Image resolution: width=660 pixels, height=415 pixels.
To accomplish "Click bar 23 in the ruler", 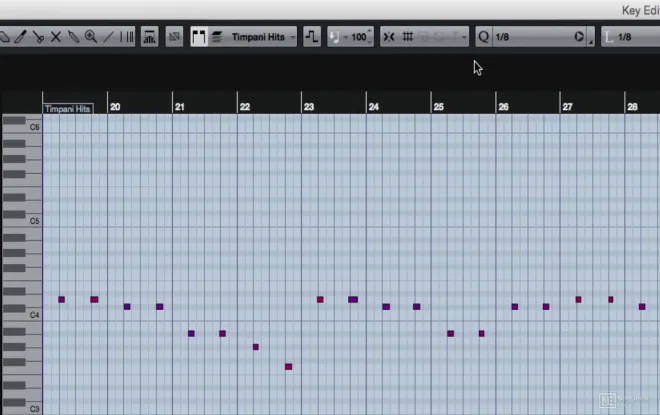I will coord(309,107).
